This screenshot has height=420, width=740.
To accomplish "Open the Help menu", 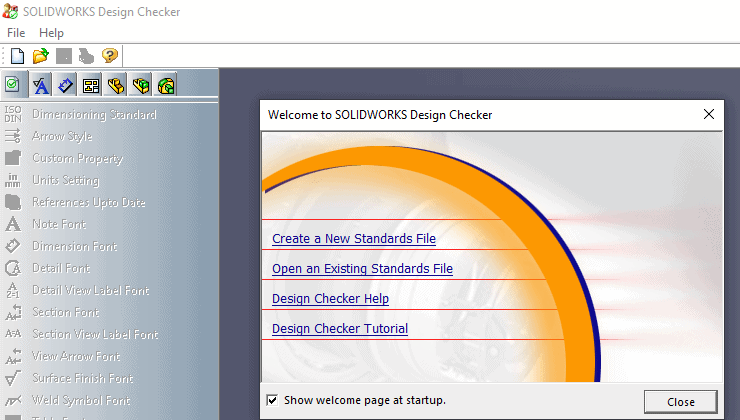I will pos(51,33).
